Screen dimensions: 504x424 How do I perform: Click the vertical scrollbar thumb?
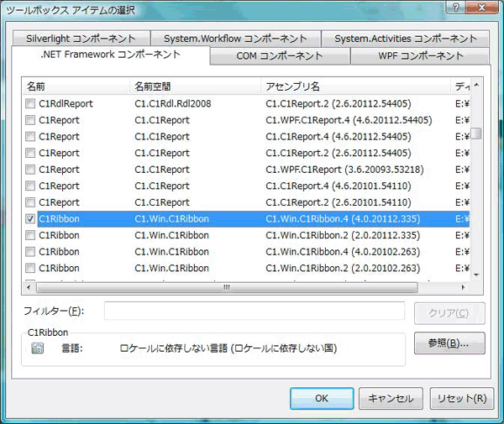pyautogui.click(x=476, y=133)
